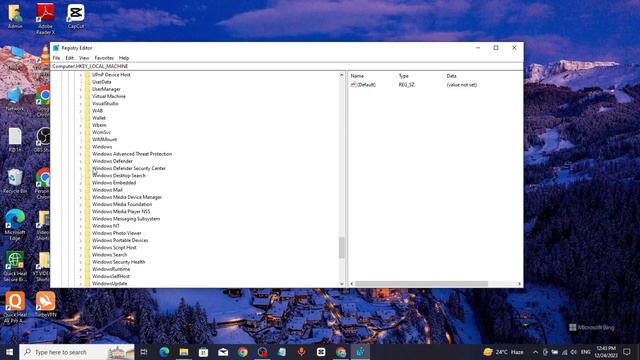
Task: Select the WcmSvc key
Action: pos(101,132)
